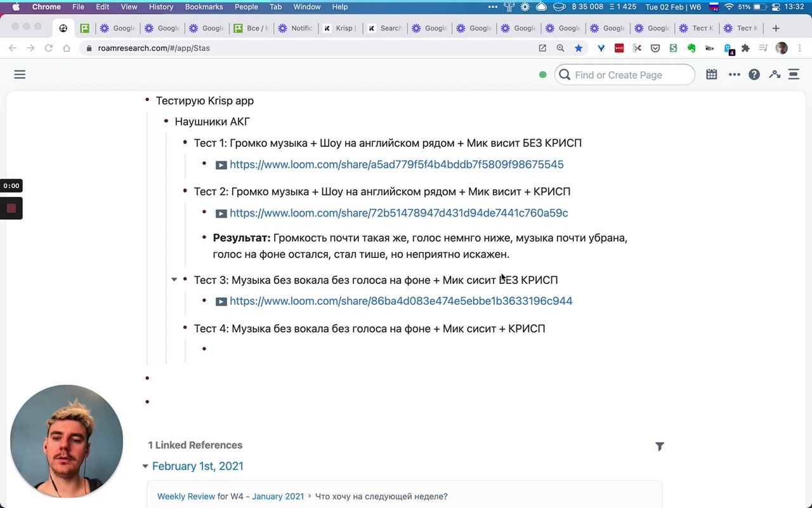Play the Loom video embed for Тест 1

(221, 165)
